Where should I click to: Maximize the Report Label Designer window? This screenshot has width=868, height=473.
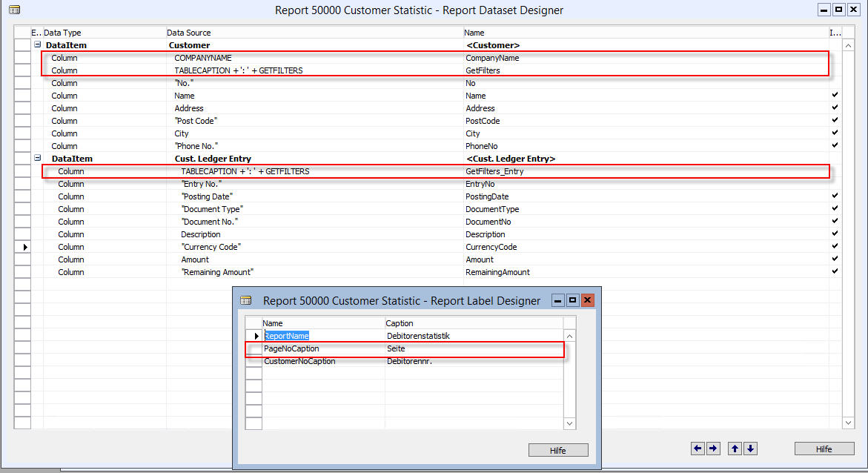point(573,300)
